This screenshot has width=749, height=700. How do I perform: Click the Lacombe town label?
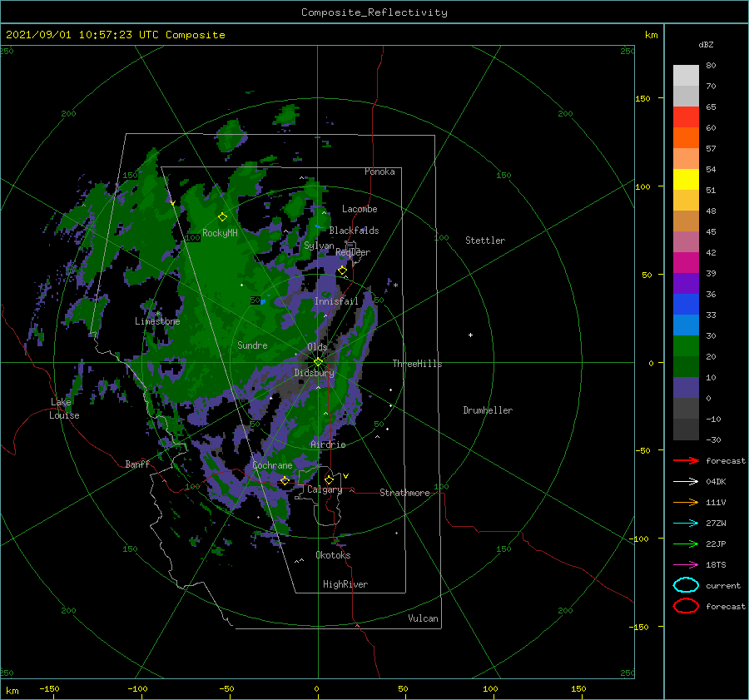tap(360, 209)
